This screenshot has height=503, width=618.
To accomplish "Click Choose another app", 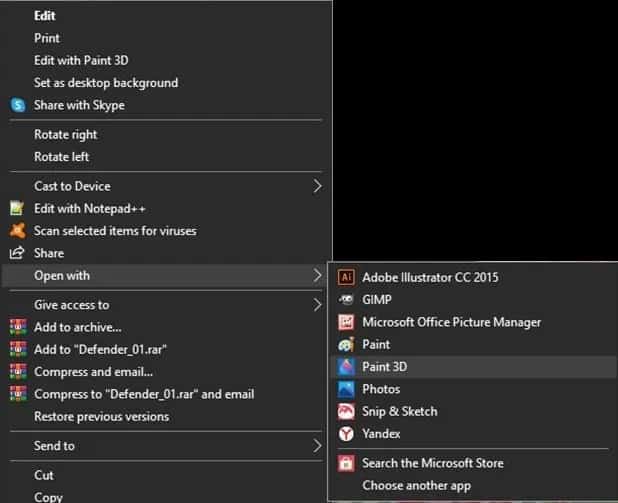I will click(x=416, y=486).
